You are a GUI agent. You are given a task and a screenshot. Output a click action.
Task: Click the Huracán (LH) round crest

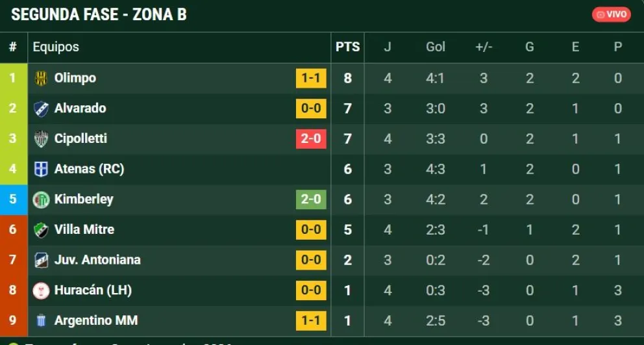point(41,290)
